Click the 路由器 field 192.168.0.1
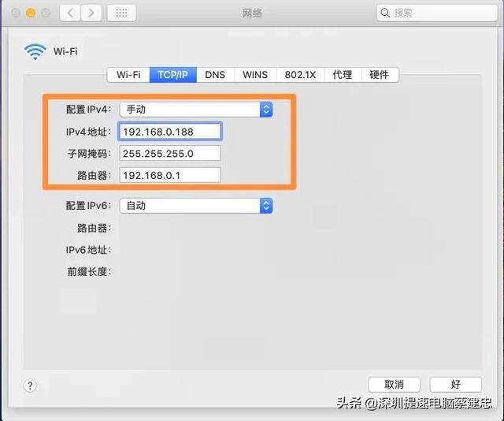The image size is (504, 421). [170, 175]
